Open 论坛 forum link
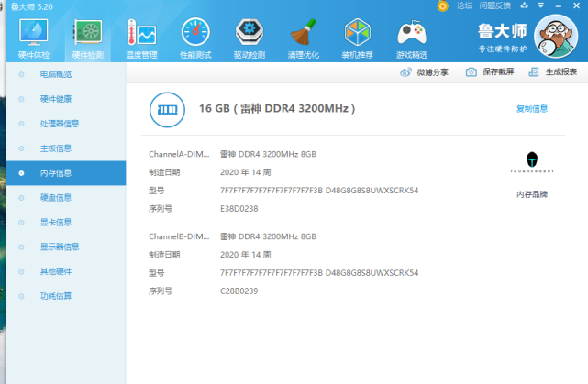 click(464, 5)
